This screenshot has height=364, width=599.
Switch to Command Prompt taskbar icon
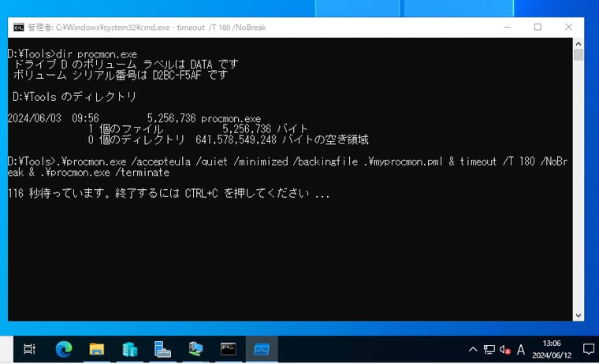click(229, 349)
